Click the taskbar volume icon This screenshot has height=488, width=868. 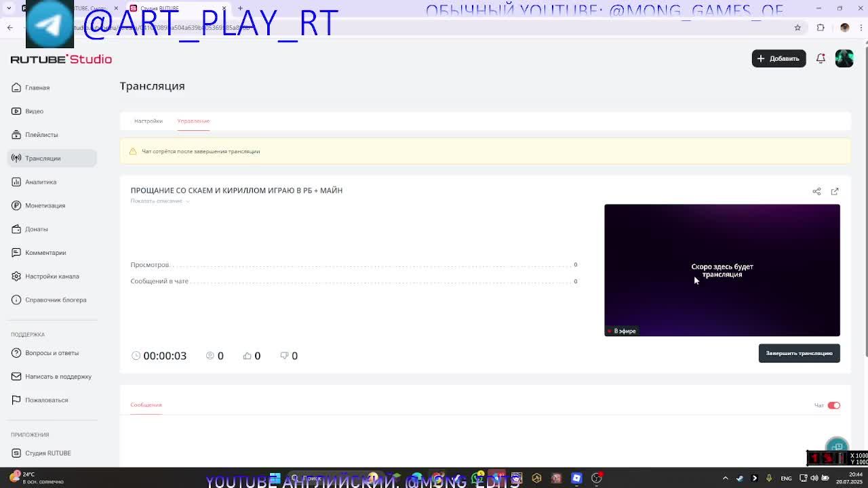point(814,479)
